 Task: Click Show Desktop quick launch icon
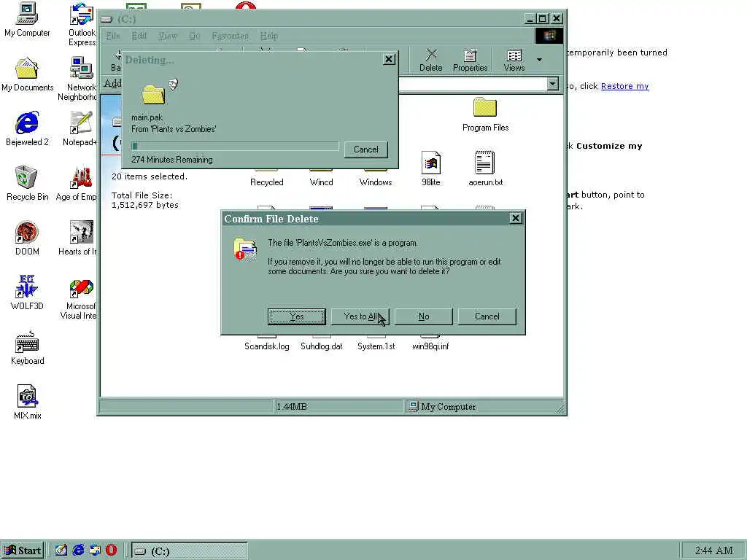[61, 551]
